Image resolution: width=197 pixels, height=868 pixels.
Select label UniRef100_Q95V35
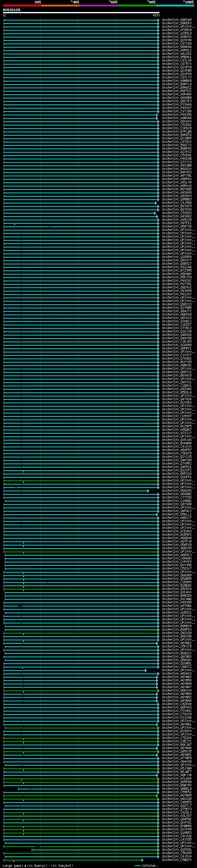(177, 751)
